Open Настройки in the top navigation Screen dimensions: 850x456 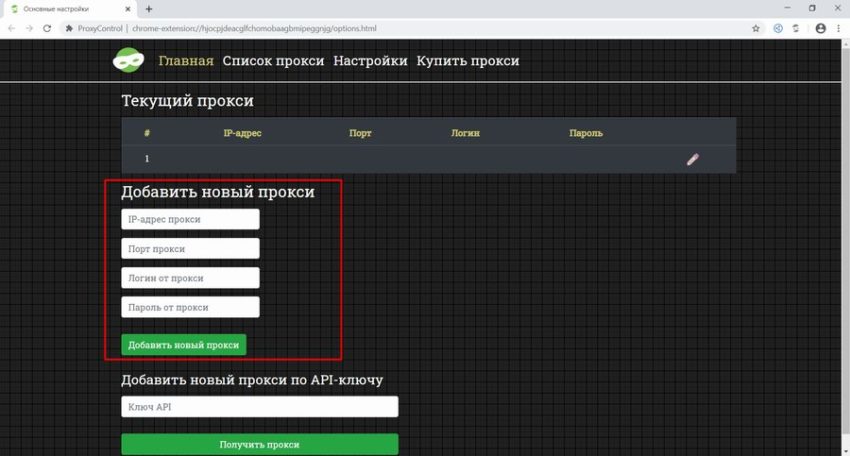[370, 61]
